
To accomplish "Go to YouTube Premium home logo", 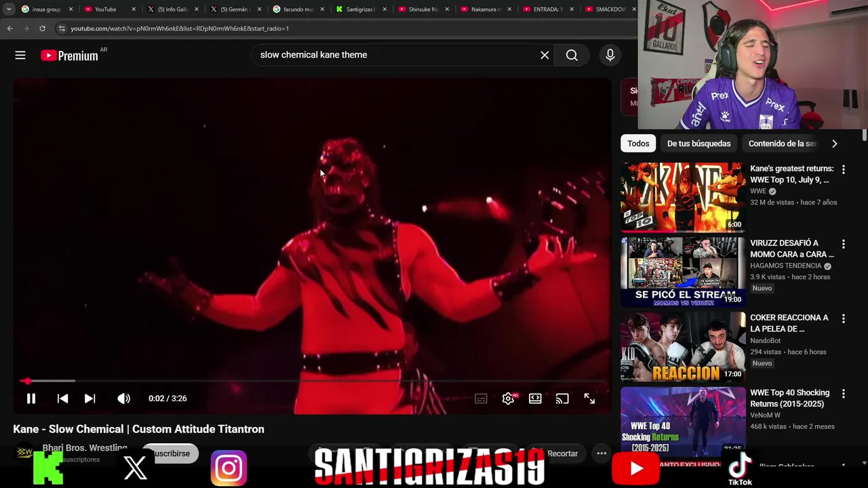I will click(69, 56).
